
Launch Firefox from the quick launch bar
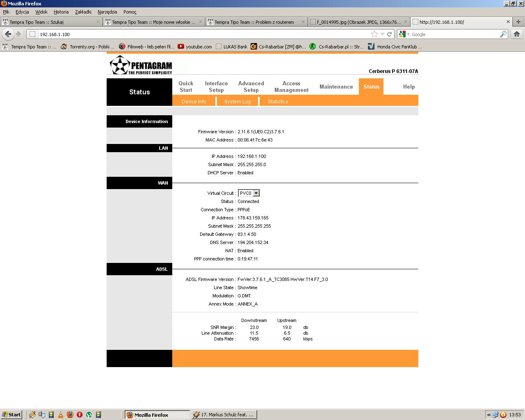coord(70,415)
